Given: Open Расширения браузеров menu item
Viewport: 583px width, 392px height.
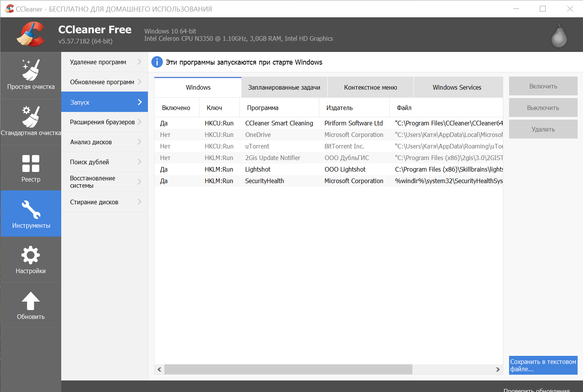Looking at the screenshot, I should coord(104,122).
